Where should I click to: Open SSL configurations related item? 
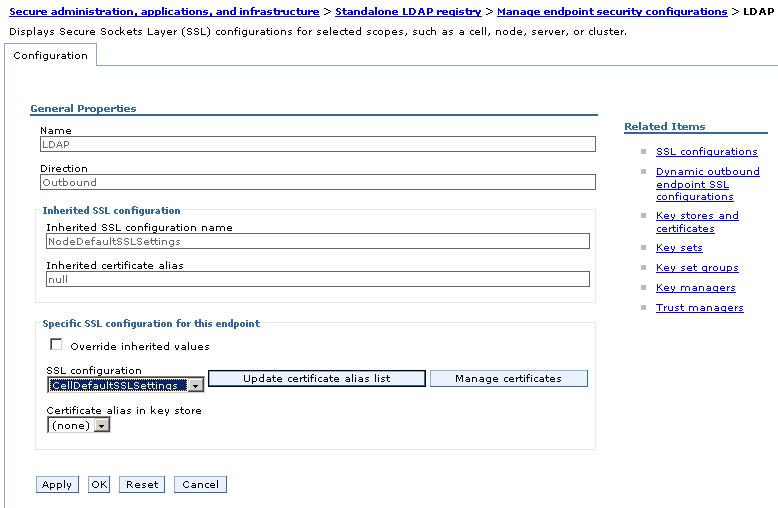click(707, 152)
